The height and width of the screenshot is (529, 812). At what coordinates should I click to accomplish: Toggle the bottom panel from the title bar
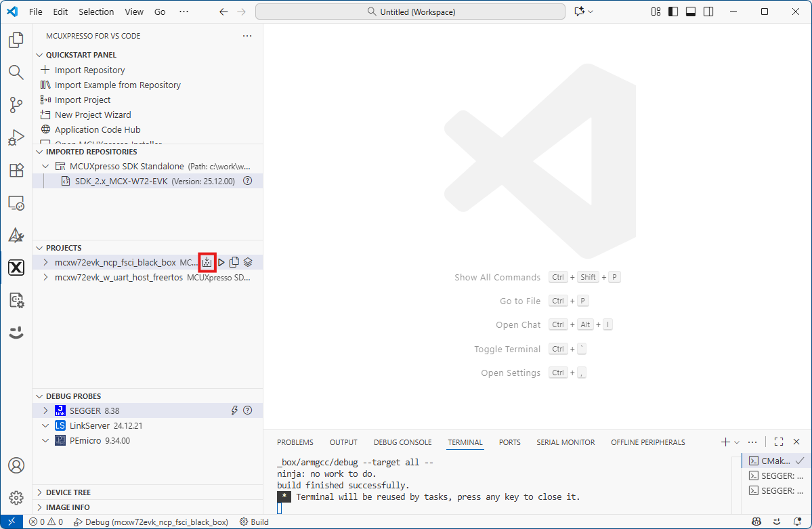(691, 12)
